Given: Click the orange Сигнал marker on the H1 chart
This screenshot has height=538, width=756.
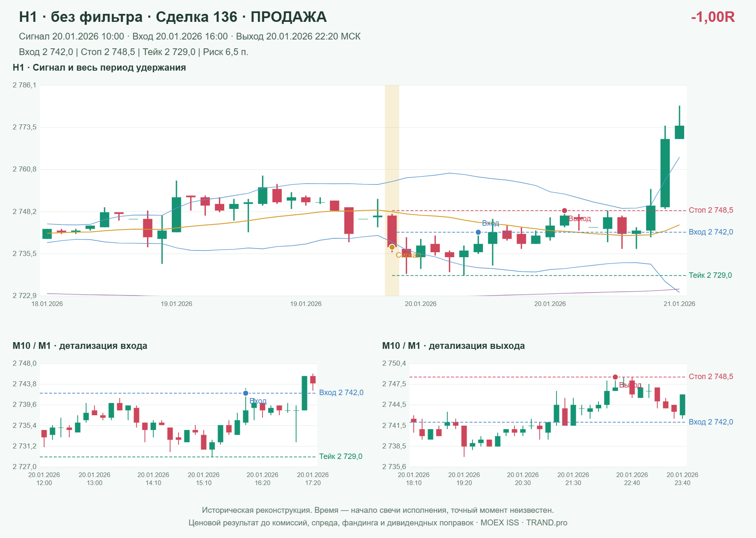Looking at the screenshot, I should (x=392, y=247).
